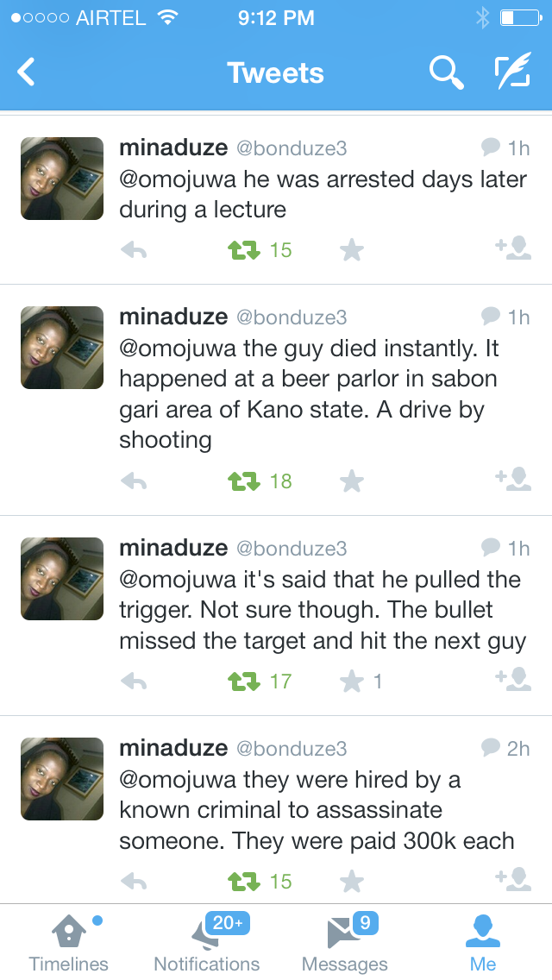Open the Messages tab
This screenshot has width=552, height=980.
(345, 942)
